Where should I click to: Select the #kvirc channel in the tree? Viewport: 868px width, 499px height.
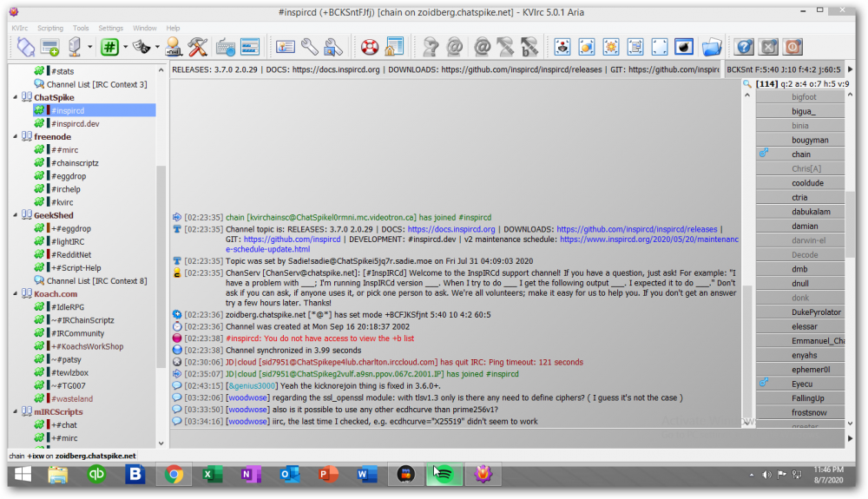pos(62,202)
